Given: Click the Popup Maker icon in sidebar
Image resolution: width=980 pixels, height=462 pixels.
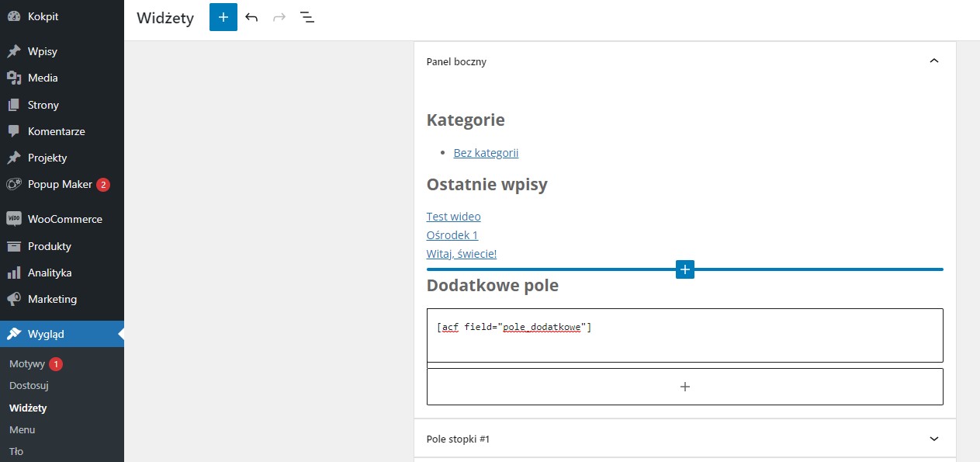Looking at the screenshot, I should [x=14, y=185].
